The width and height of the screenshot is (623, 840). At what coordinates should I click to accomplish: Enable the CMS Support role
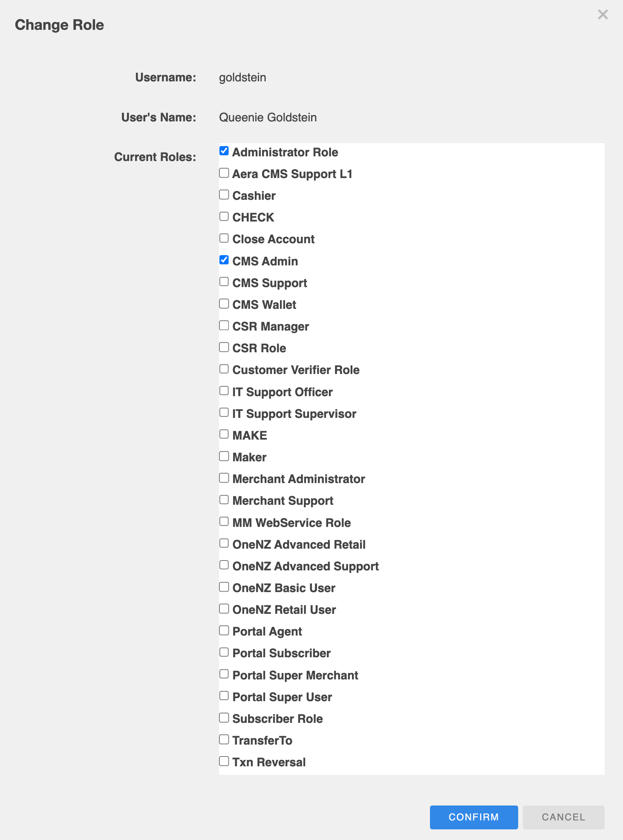click(x=224, y=282)
